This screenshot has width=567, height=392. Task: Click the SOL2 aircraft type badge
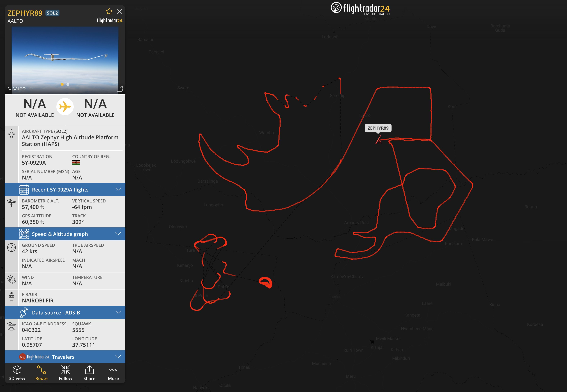coord(52,13)
